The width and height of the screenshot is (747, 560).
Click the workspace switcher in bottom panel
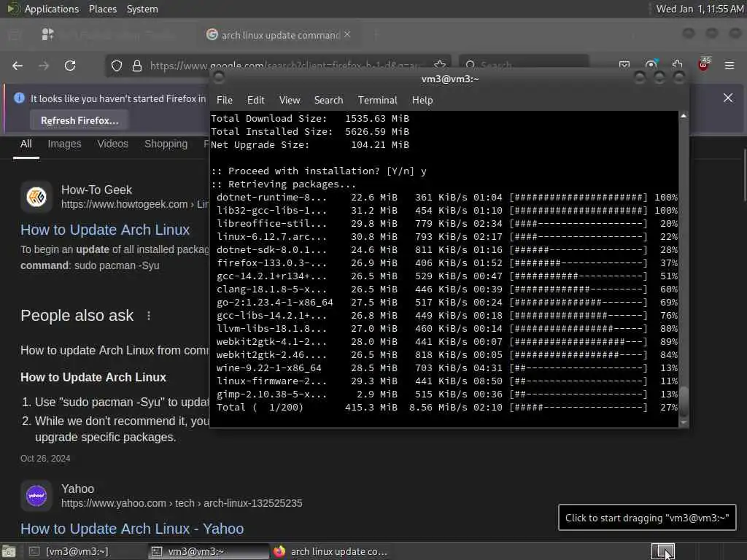click(662, 551)
